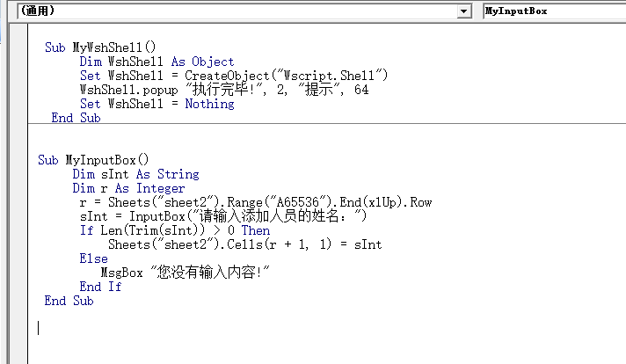The image size is (626, 364).
Task: Open the procedure combo box showing MyInputBox
Action: (554, 11)
